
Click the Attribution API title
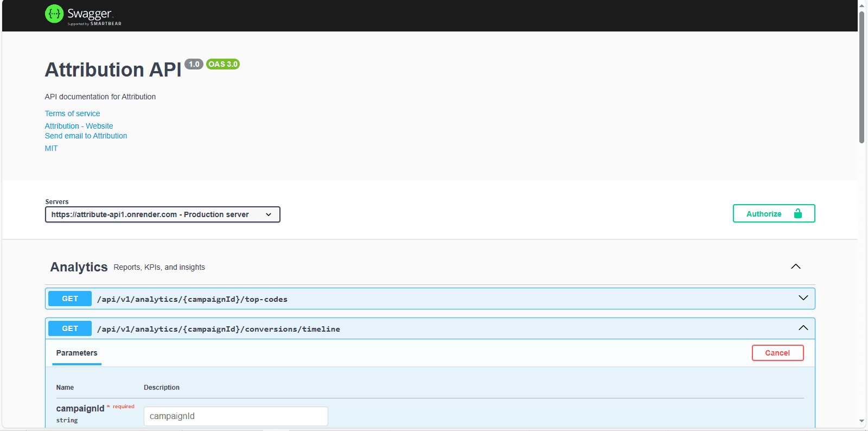point(113,70)
